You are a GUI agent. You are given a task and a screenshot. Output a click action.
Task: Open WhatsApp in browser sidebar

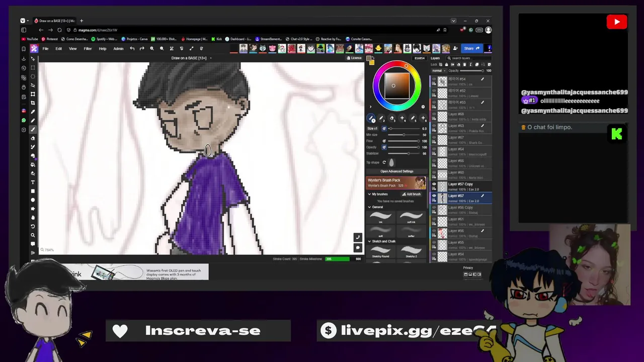pyautogui.click(x=24, y=120)
